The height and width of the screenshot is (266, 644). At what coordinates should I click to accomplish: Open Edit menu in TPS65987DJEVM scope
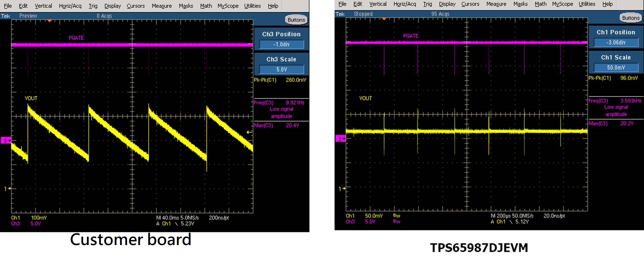pyautogui.click(x=358, y=4)
